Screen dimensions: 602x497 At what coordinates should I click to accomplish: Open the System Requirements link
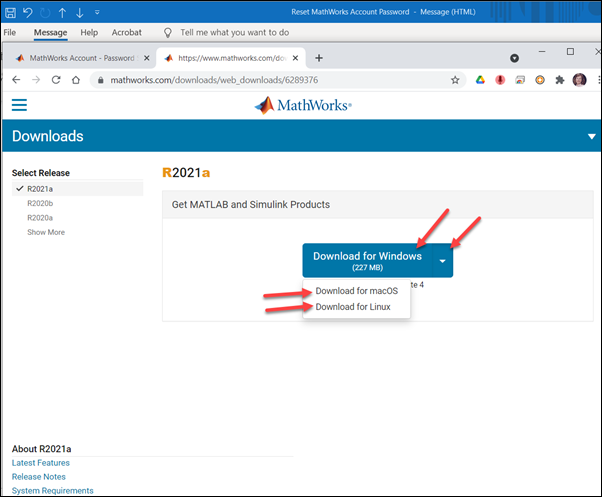click(53, 490)
